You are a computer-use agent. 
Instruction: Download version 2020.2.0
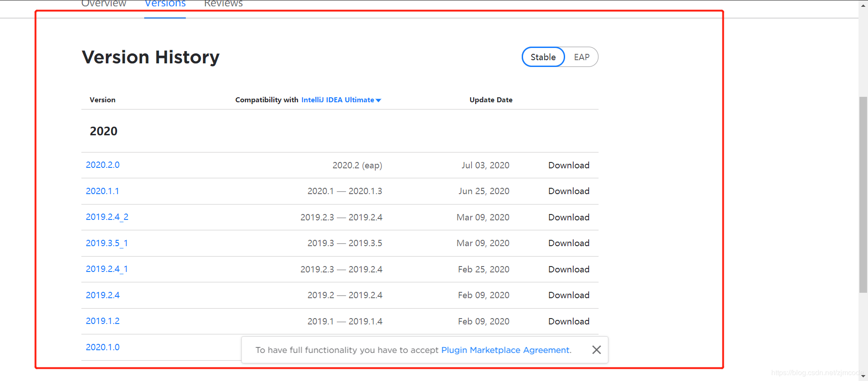[x=569, y=165]
